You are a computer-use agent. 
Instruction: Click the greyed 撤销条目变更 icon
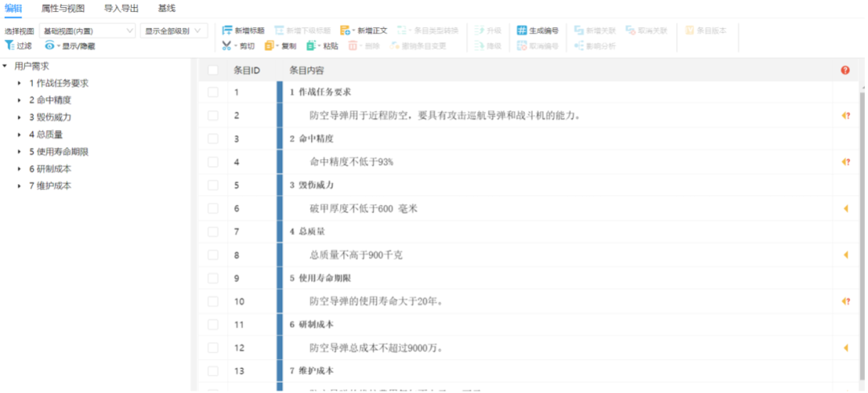coord(395,46)
